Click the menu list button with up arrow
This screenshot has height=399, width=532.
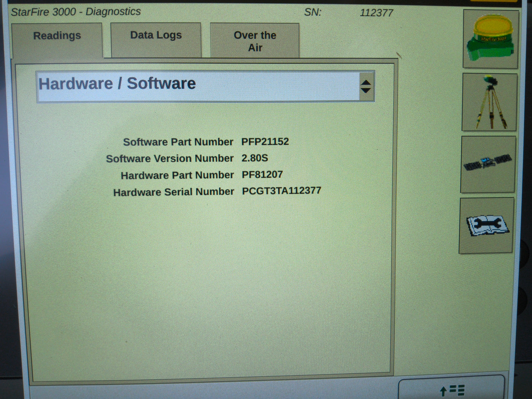tap(452, 388)
